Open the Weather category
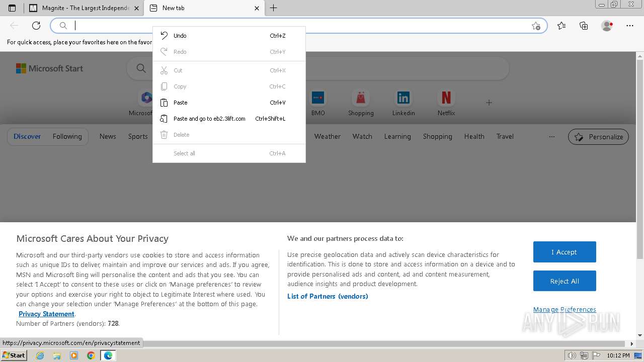 point(328,136)
